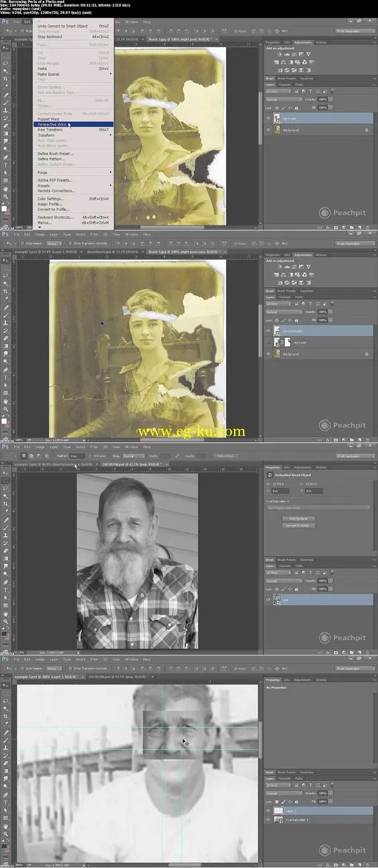Select the Rectangular Marquee tool in the bearded man frame
This screenshot has height=868, width=378.
[x=5, y=480]
